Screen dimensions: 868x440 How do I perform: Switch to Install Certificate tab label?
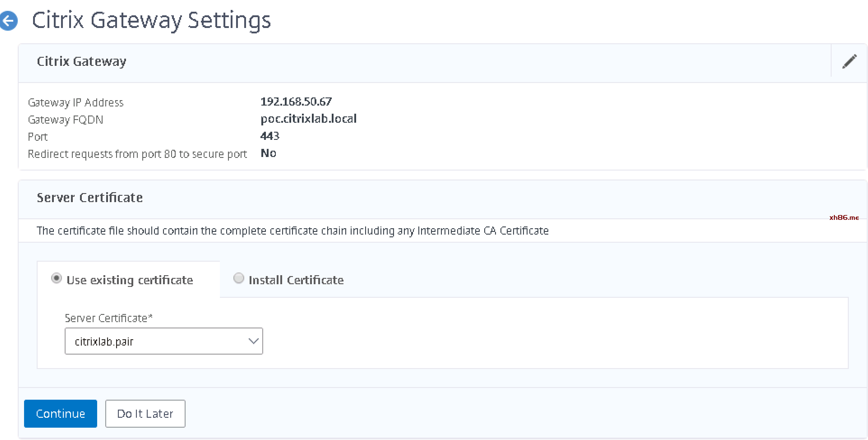[296, 280]
